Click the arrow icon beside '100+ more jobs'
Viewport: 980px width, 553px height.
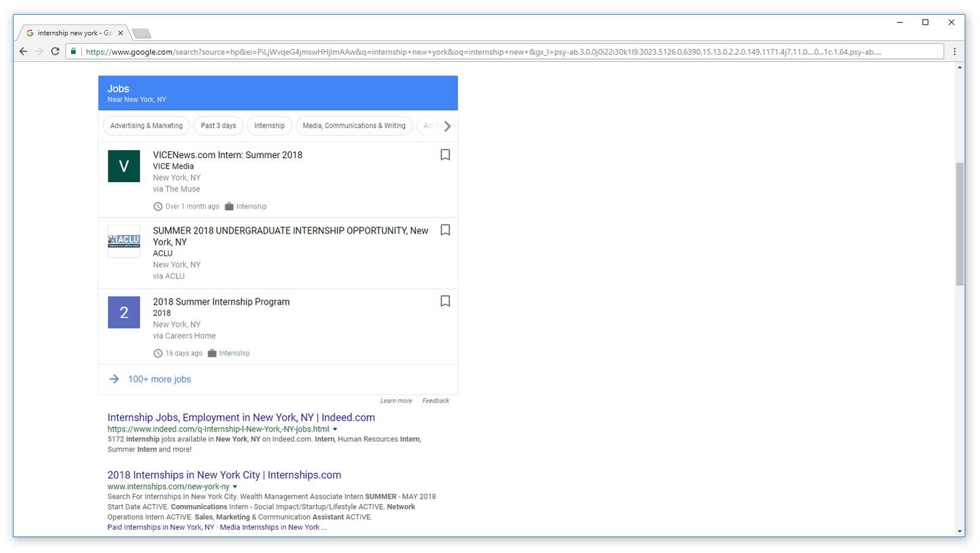pyautogui.click(x=114, y=379)
